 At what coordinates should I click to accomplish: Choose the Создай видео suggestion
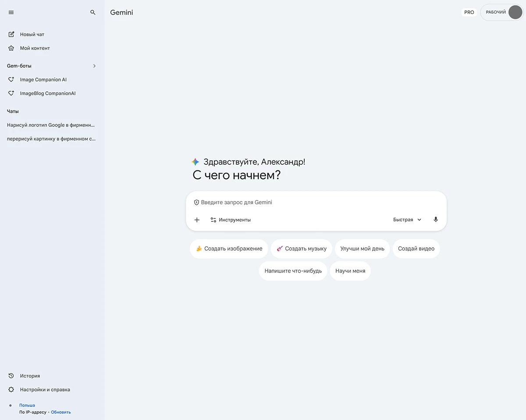pyautogui.click(x=416, y=249)
